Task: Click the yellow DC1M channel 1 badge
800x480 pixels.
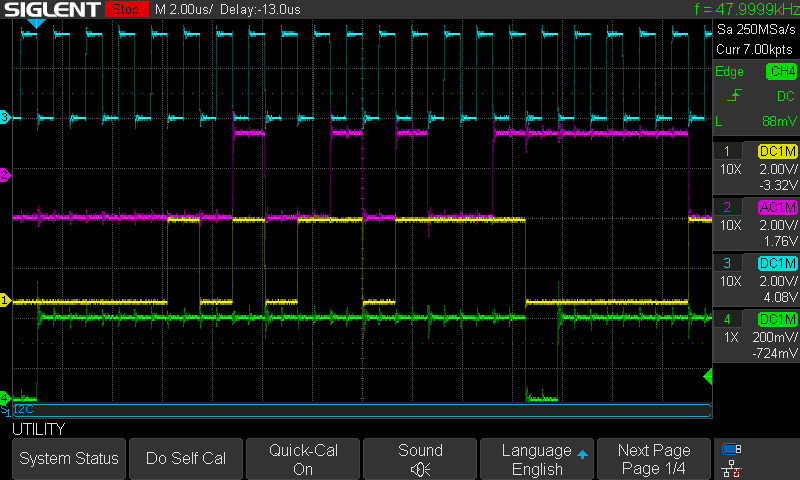Action: coord(777,151)
